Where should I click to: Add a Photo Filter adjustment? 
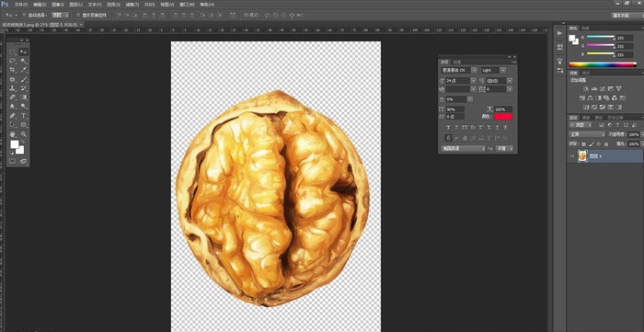point(606,97)
